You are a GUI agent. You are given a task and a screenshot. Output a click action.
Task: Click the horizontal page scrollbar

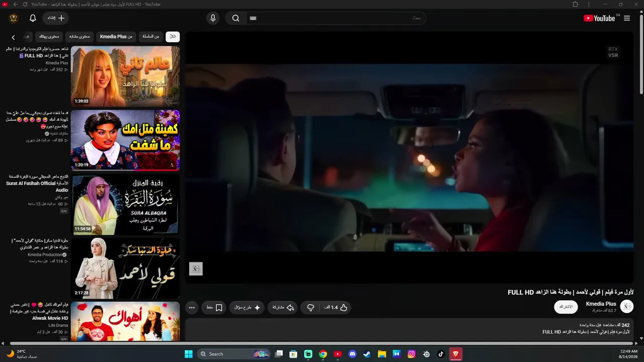pos(322,344)
